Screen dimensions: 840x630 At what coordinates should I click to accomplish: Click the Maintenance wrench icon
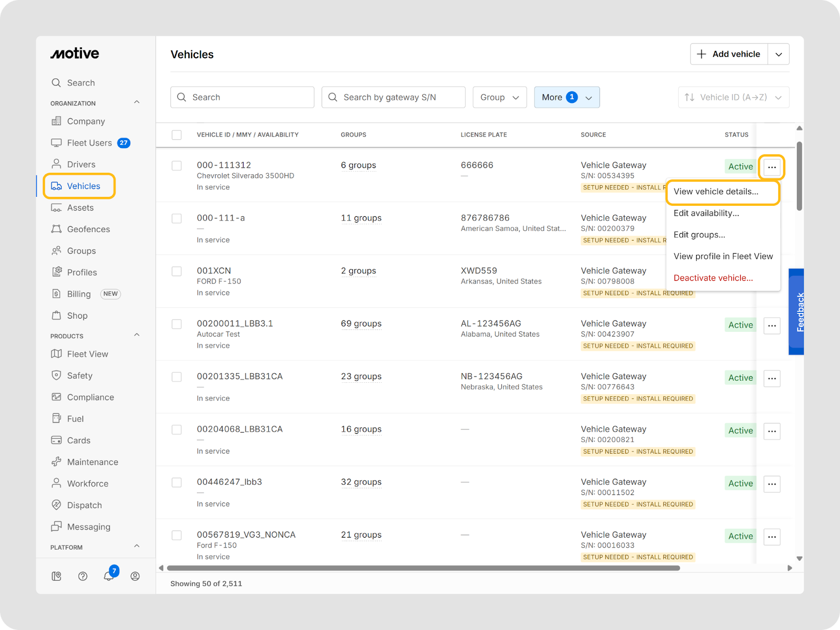[56, 461]
